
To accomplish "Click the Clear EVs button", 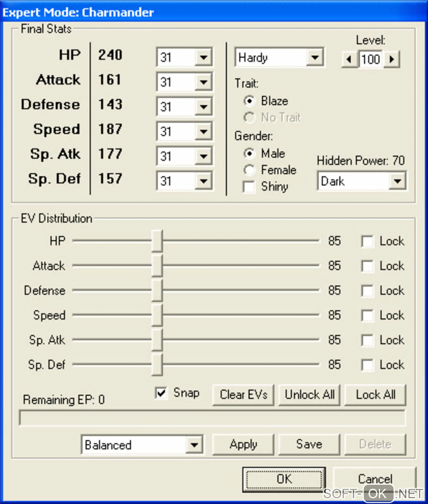I will (243, 395).
